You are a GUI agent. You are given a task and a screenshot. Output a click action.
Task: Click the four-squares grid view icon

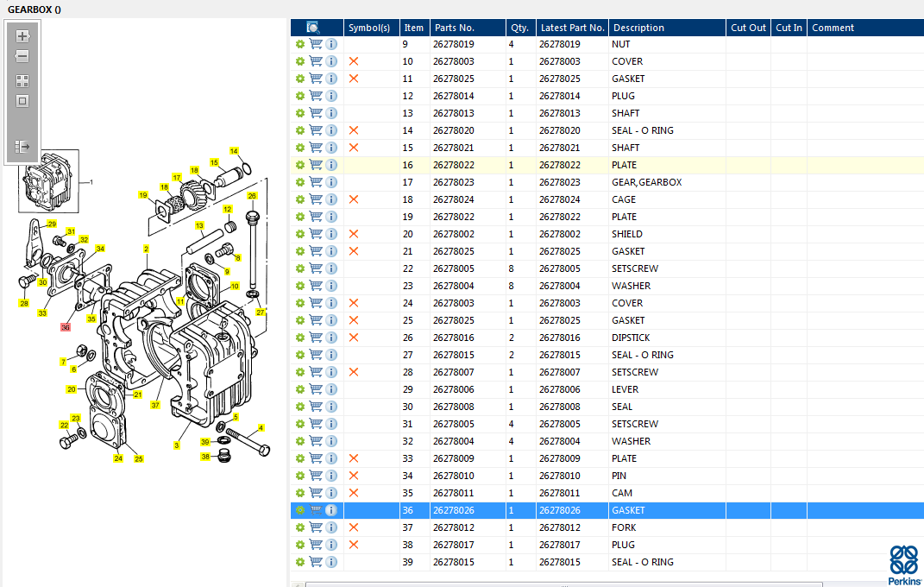pos(22,81)
